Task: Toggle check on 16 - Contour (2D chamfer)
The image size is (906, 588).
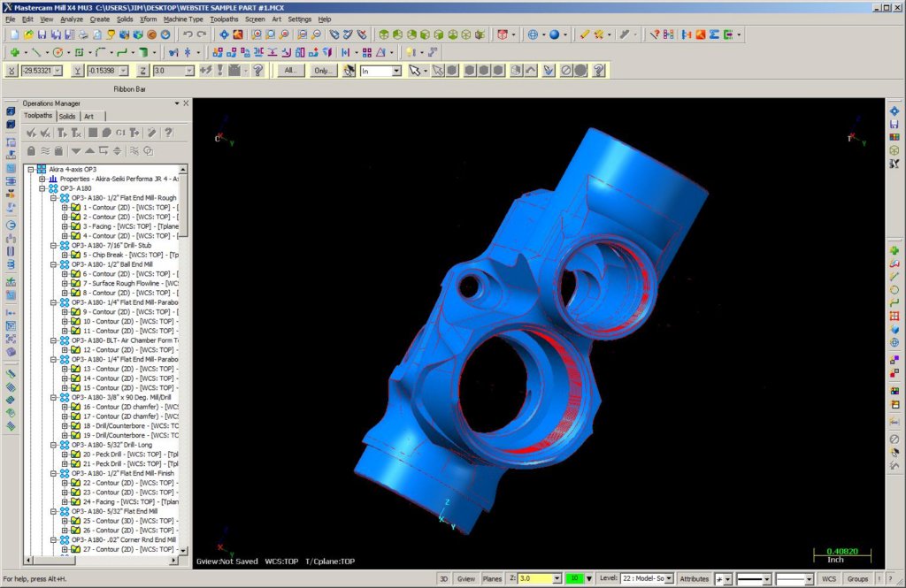Action: pyautogui.click(x=76, y=407)
